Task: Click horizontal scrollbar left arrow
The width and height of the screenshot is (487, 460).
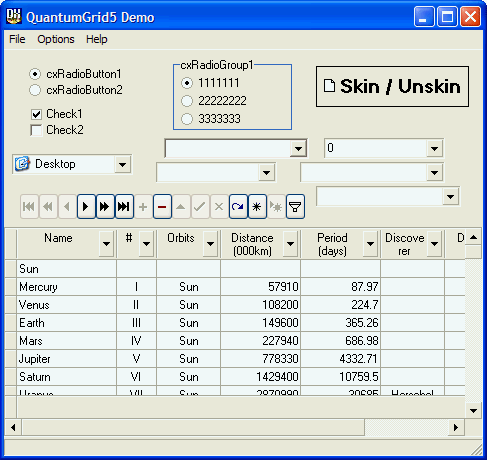Action: (x=13, y=427)
